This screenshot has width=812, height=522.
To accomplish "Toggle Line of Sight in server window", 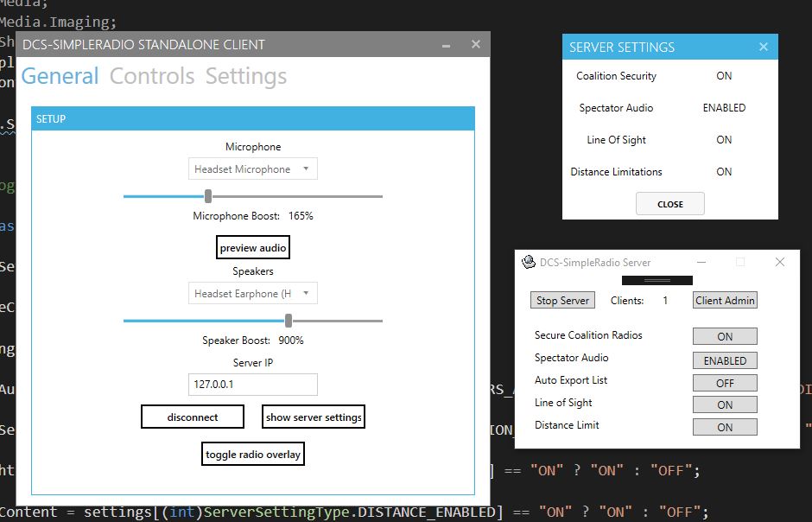I will [x=725, y=404].
